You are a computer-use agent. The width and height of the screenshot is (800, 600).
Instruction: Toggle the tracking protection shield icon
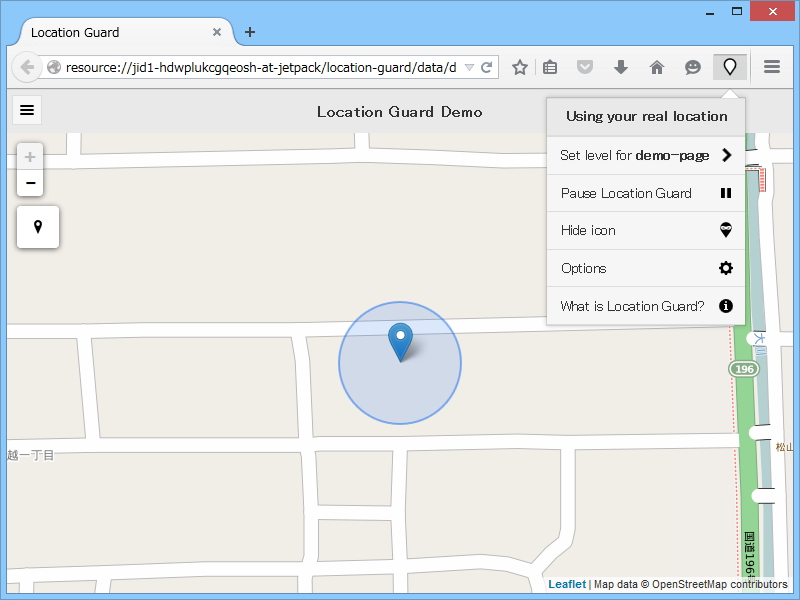point(585,67)
